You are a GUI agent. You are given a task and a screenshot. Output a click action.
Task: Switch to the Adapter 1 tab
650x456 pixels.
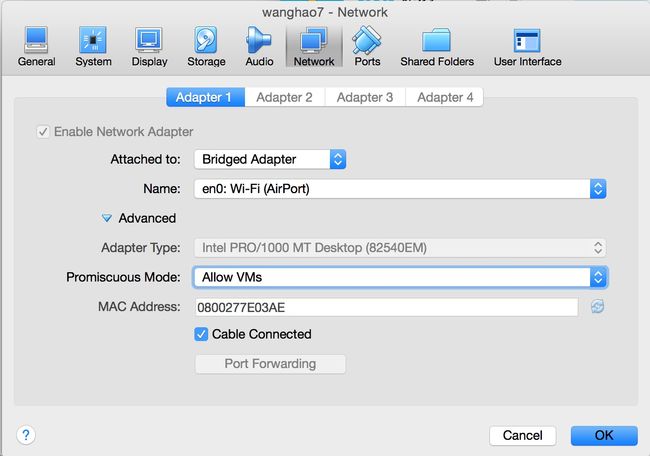pos(205,97)
